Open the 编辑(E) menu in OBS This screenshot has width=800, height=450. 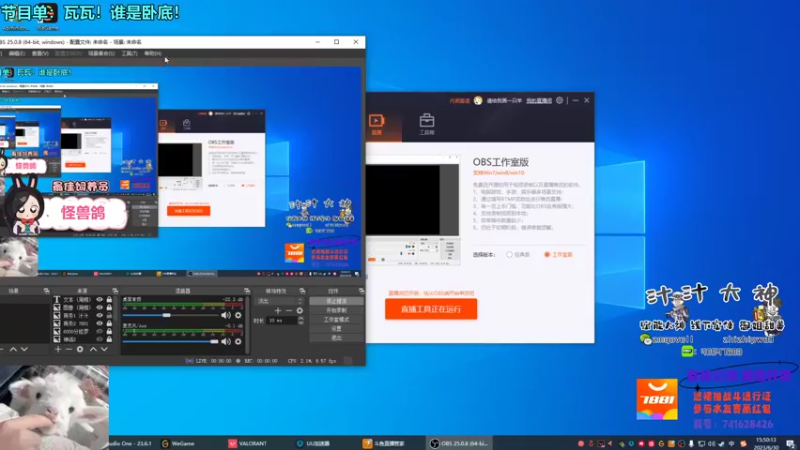pos(16,54)
